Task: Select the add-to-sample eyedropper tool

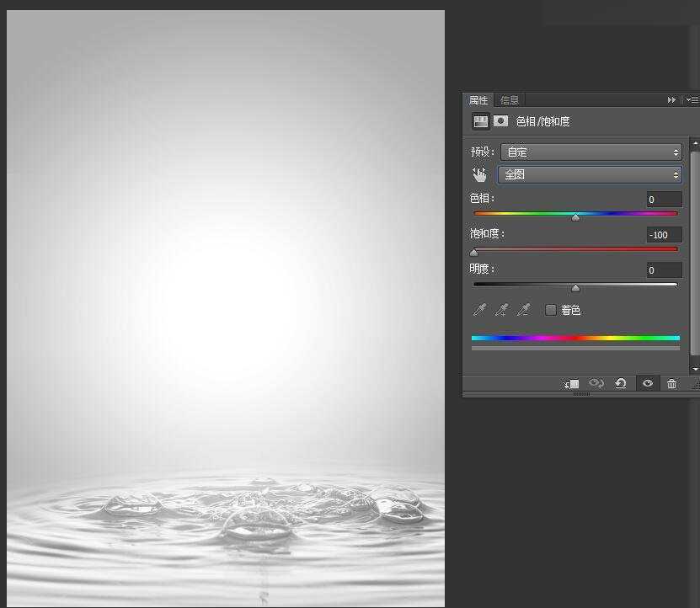Action: tap(501, 310)
